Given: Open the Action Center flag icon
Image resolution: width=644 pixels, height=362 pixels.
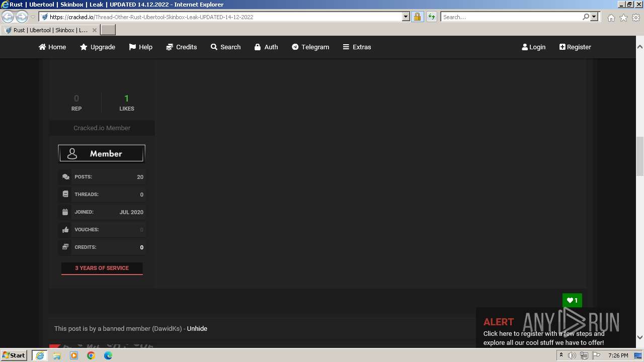Looking at the screenshot, I should [596, 355].
